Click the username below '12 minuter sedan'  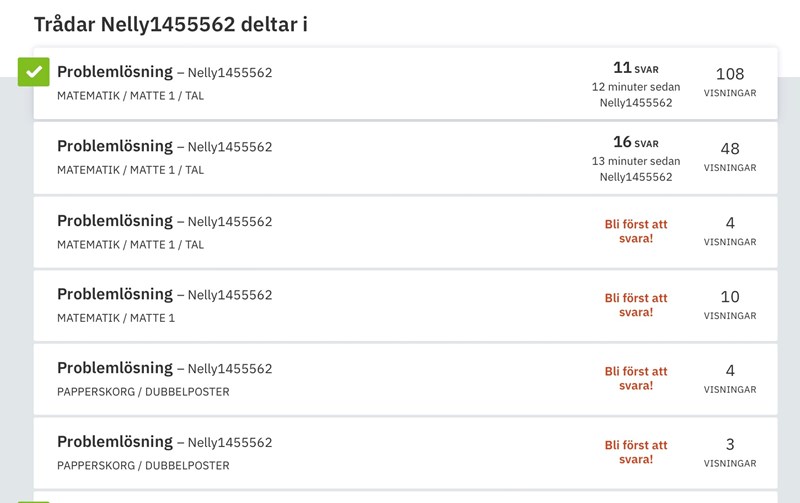(636, 103)
